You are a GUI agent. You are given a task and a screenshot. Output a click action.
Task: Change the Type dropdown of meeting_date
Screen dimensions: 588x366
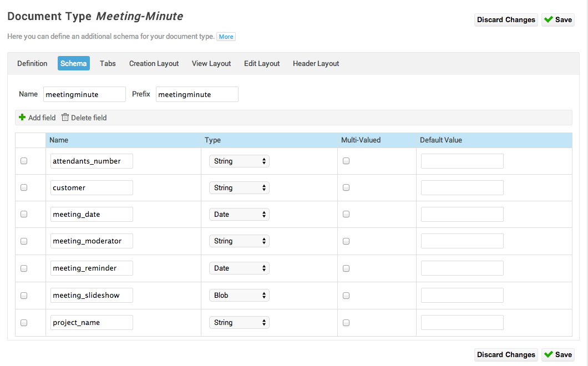click(239, 214)
